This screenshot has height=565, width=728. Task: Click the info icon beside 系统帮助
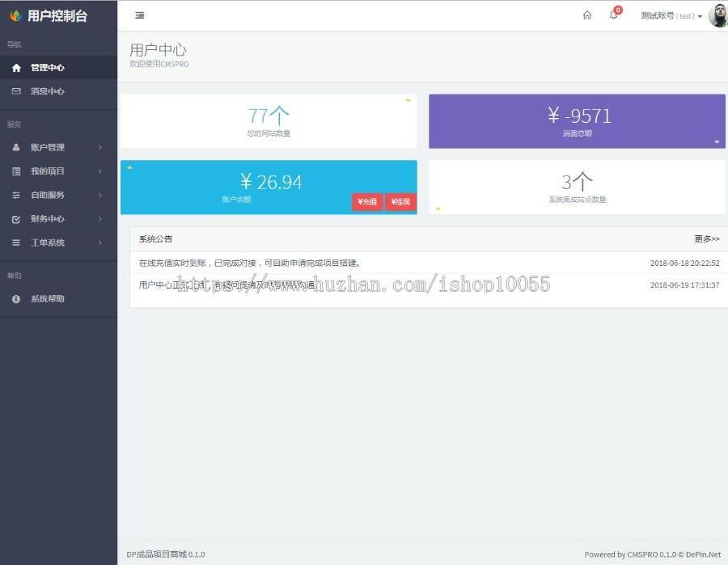(16, 299)
